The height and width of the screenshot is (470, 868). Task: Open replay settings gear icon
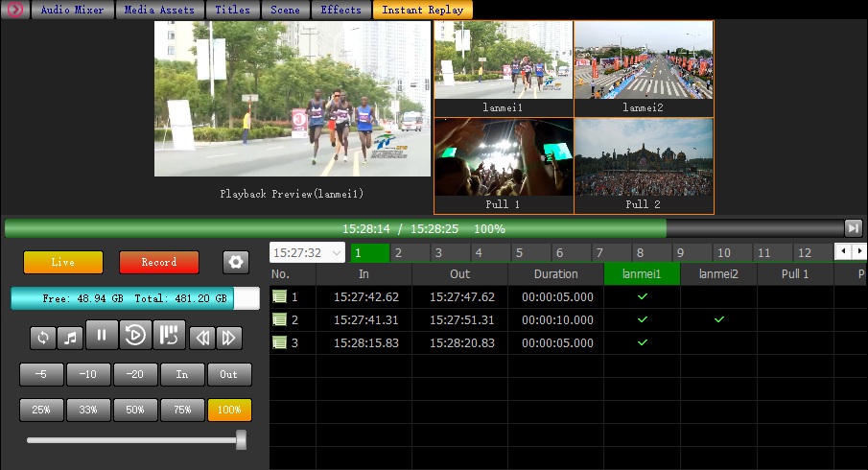[x=236, y=262]
